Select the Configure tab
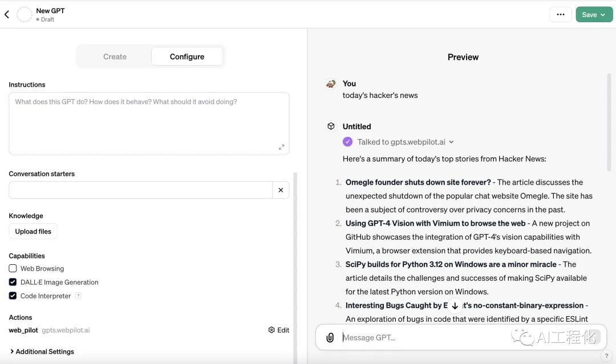Screen dimensions: 616x364 tap(187, 57)
